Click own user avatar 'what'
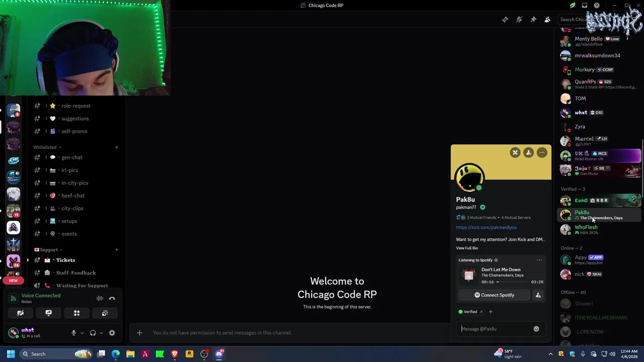 (14, 333)
